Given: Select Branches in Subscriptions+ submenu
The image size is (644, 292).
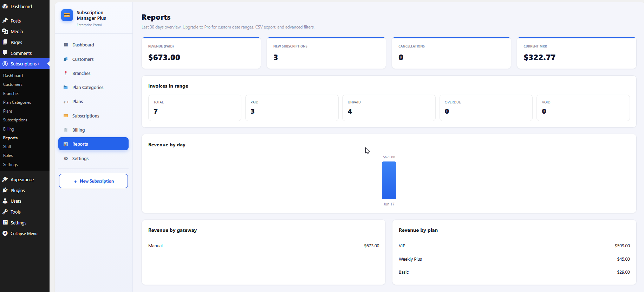Looking at the screenshot, I should pyautogui.click(x=11, y=94).
